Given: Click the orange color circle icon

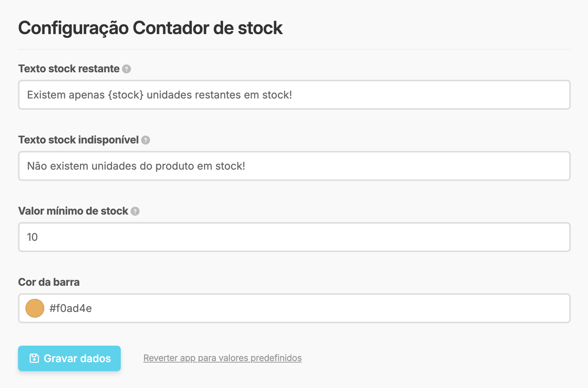Looking at the screenshot, I should (34, 308).
